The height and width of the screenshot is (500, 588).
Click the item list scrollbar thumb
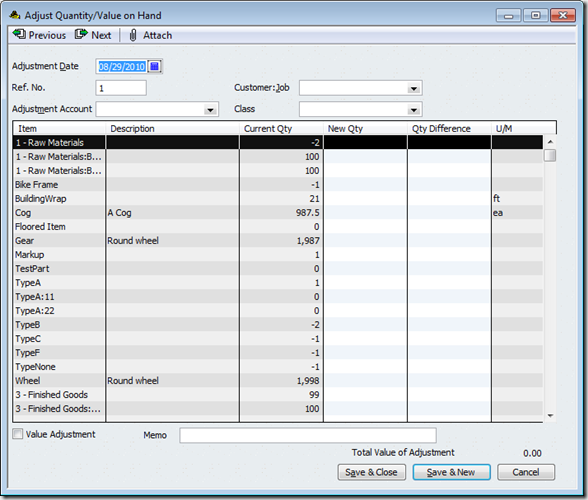coord(550,155)
